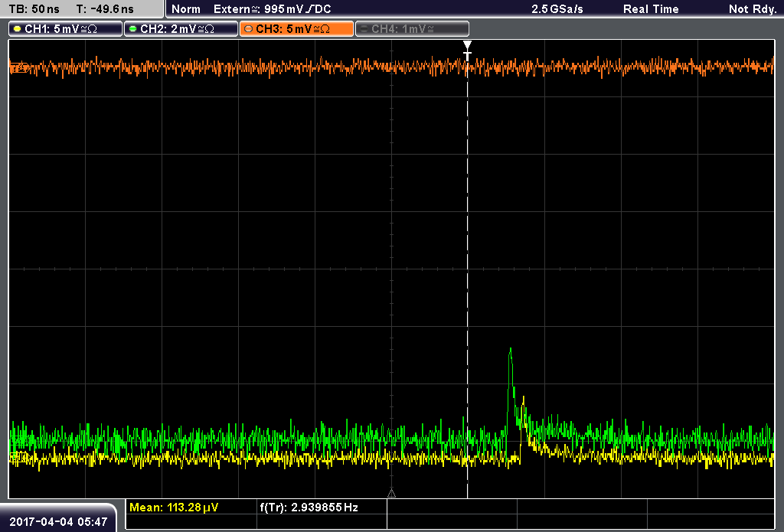Click the TB: 50 ns timebase readout

click(34, 9)
